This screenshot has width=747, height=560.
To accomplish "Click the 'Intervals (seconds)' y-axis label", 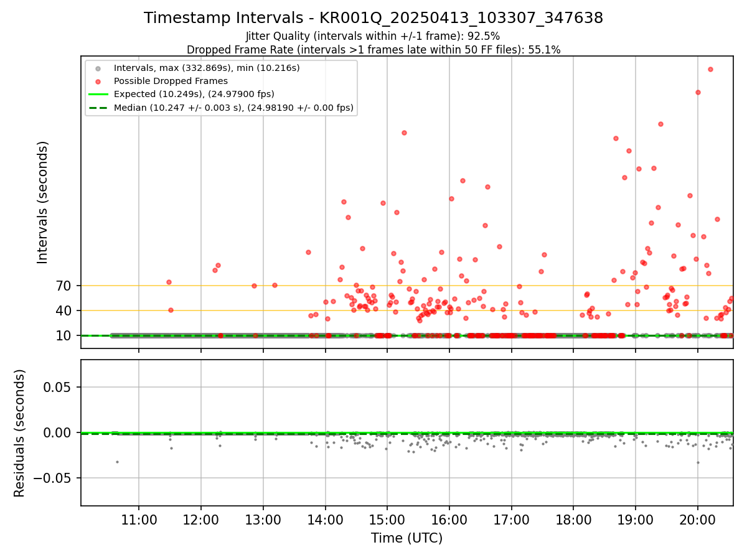I will tap(42, 202).
